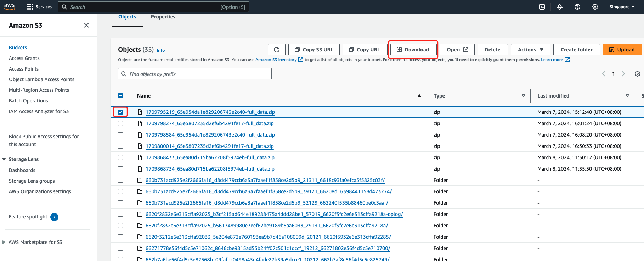
Task: Click the orange Upload button
Action: point(622,50)
